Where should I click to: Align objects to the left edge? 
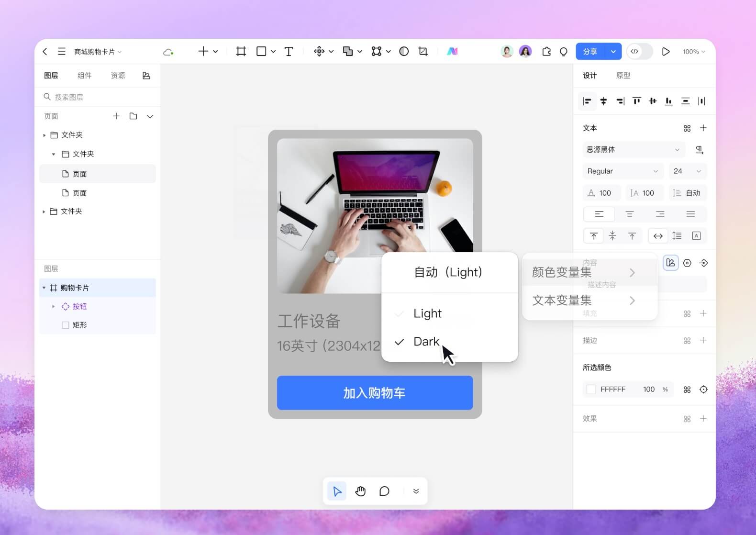coord(587,101)
